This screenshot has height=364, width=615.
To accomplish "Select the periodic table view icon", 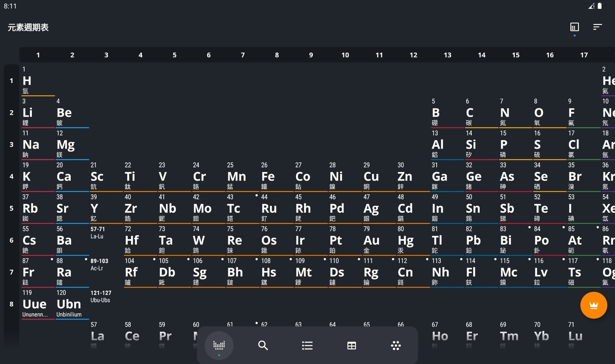I will coord(219,346).
